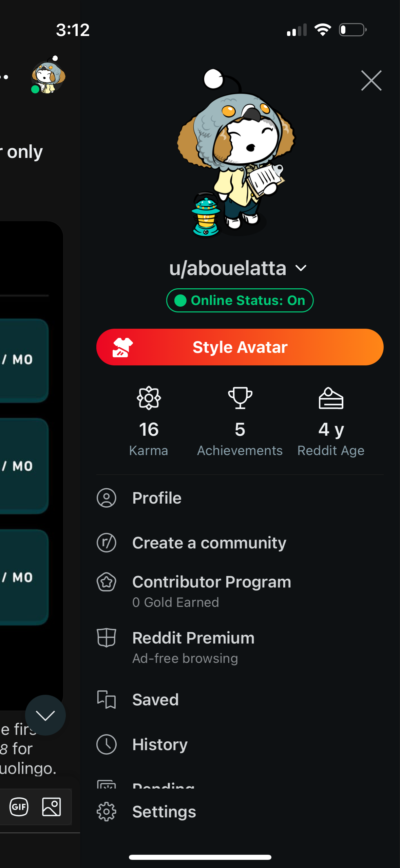Expand the u/abouelatta account switcher chevron
Image resolution: width=400 pixels, height=868 pixels.
[301, 268]
